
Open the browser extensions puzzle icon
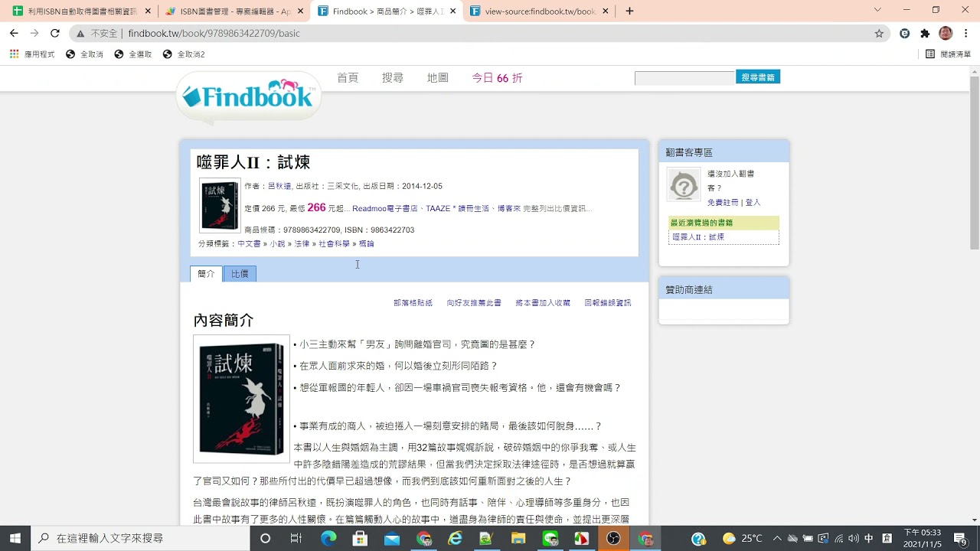pyautogui.click(x=925, y=33)
